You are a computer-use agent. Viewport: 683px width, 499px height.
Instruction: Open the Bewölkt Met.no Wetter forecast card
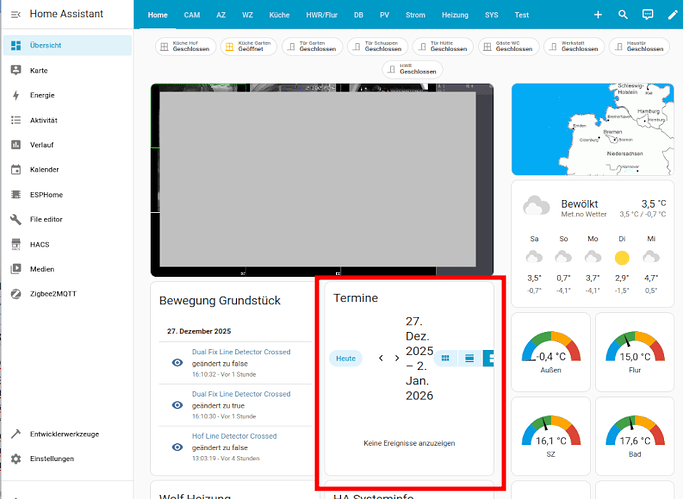pyautogui.click(x=592, y=244)
